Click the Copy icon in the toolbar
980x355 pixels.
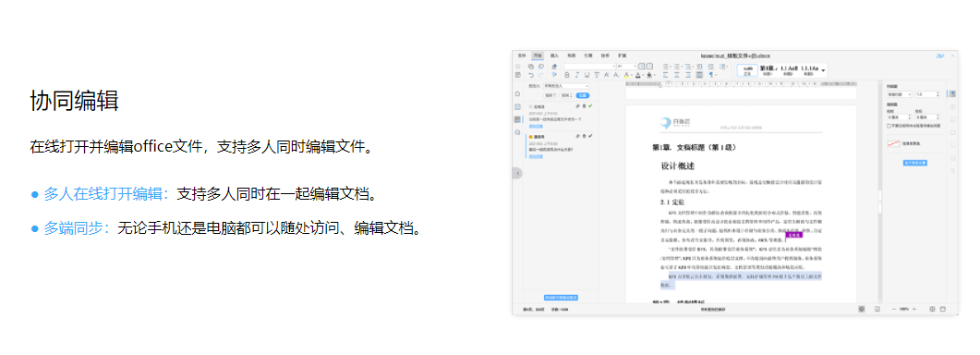[531, 67]
